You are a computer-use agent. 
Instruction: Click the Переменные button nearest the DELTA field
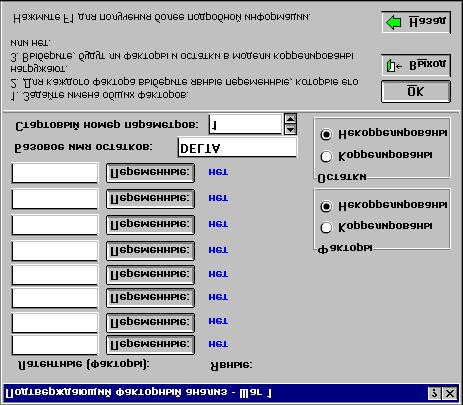pyautogui.click(x=150, y=173)
